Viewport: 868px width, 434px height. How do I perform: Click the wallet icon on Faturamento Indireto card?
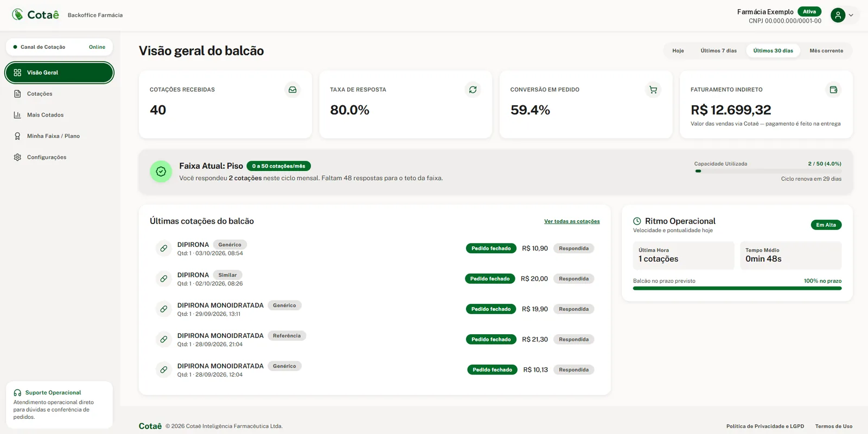tap(833, 90)
